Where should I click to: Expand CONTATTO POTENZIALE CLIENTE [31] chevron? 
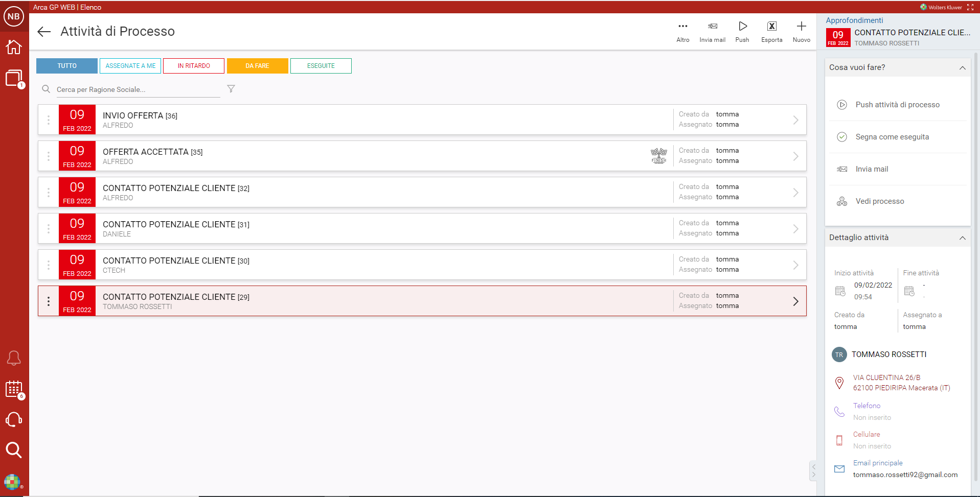[796, 229]
